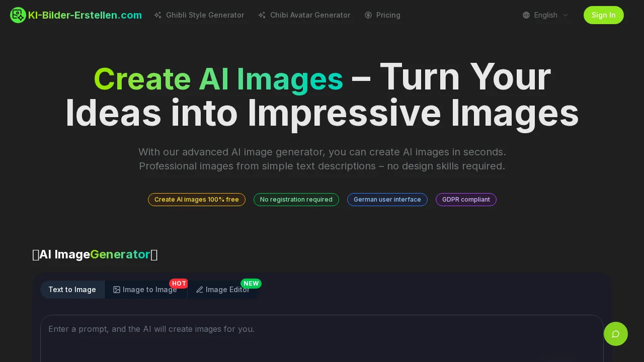Viewport: 644px width, 362px height.
Task: Click the coin icon beside Pricing
Action: (x=368, y=15)
